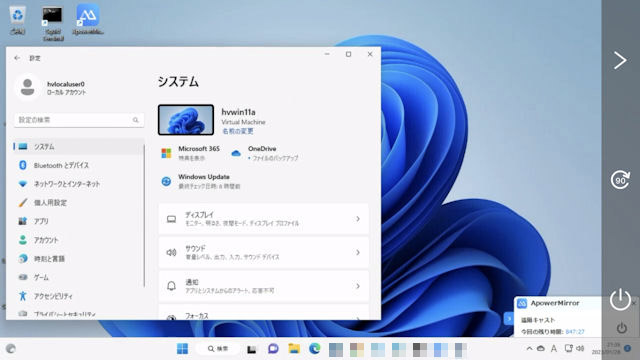Open Microsoft Edge from the taskbar

[x=315, y=349]
